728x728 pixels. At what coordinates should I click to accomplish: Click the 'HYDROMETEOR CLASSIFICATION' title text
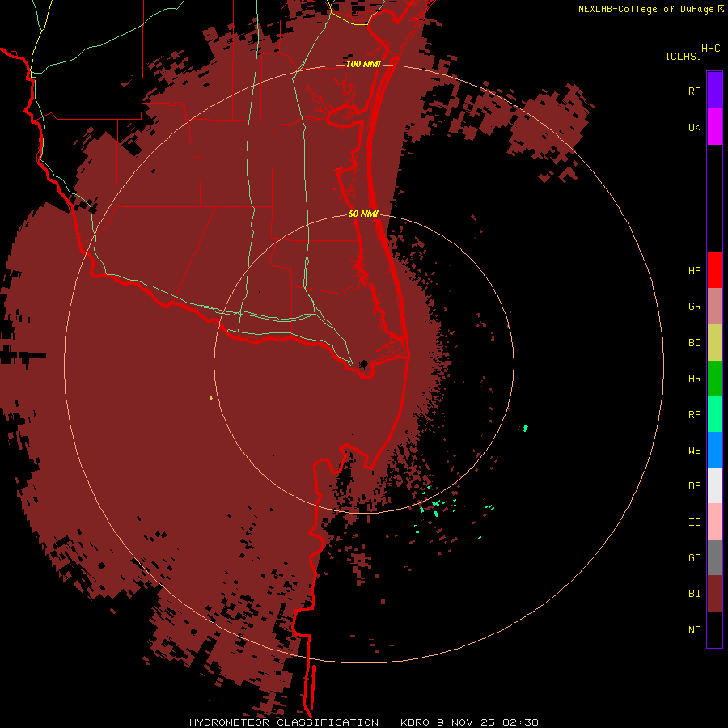[x=284, y=722]
